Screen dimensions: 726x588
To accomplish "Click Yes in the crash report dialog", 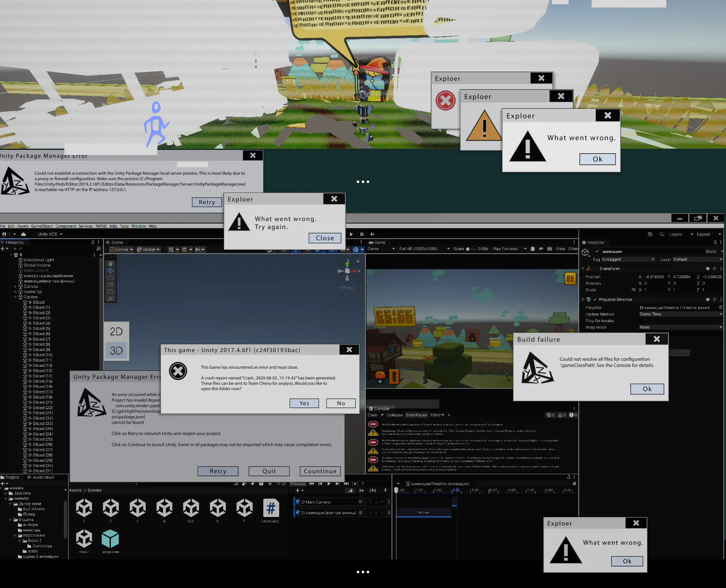I will pyautogui.click(x=304, y=403).
